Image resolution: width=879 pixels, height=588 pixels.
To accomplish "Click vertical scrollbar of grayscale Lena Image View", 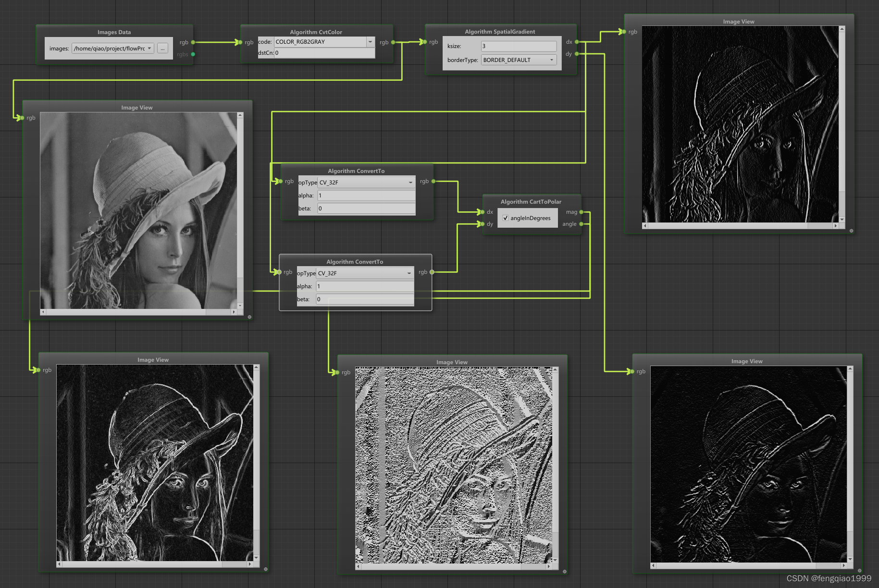I will (240, 210).
